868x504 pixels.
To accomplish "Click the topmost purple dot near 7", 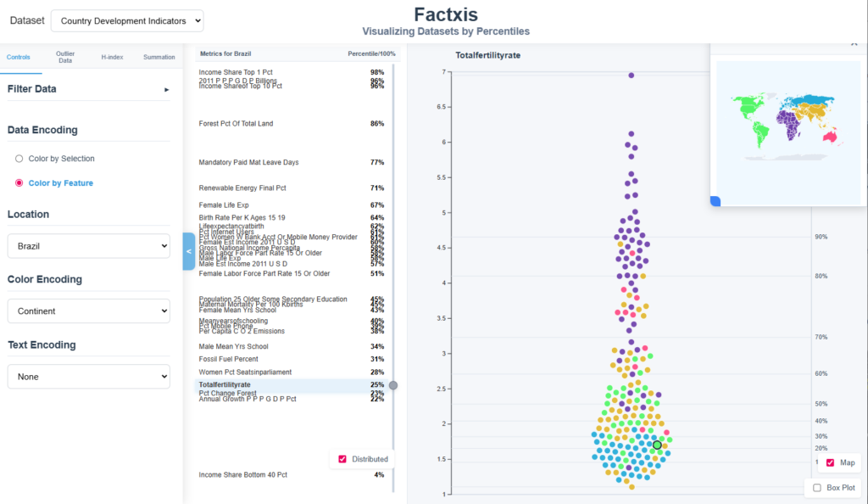I will [x=632, y=76].
